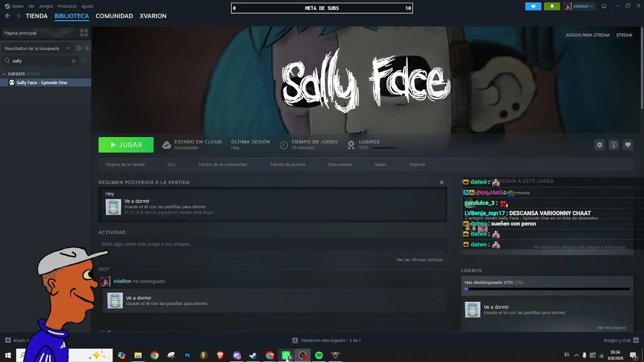Click the activity post text field
644x362 pixels.
point(272,244)
